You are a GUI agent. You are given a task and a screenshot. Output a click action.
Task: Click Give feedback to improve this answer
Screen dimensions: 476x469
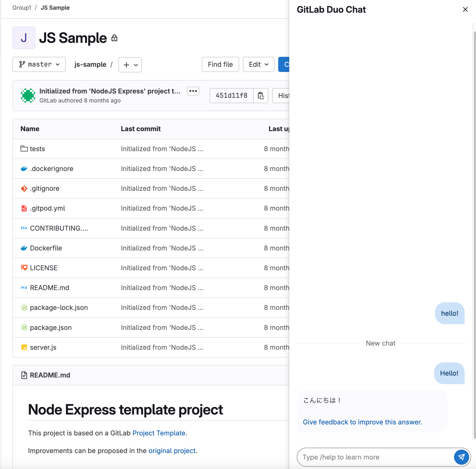pyautogui.click(x=362, y=422)
